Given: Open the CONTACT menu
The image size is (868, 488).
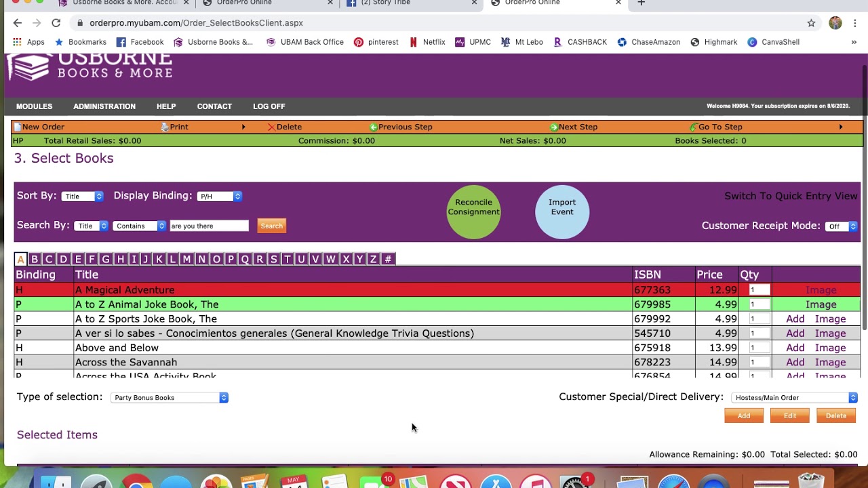Looking at the screenshot, I should click(214, 106).
